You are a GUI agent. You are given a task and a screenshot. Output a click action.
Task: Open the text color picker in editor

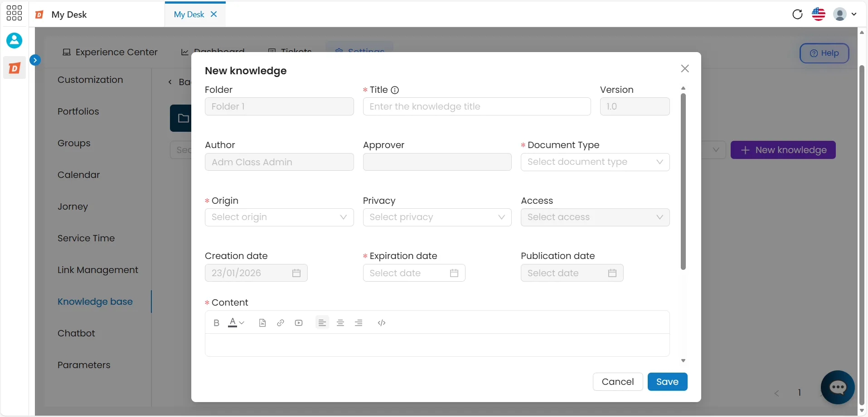(x=236, y=323)
